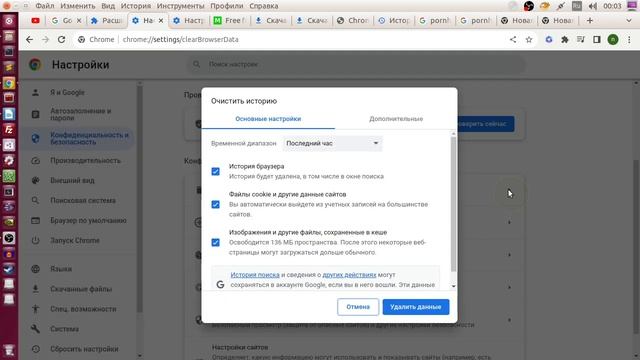Click the 'Запуск Chrome' power icon in sidebar
The height and width of the screenshot is (360, 640).
pos(36,240)
